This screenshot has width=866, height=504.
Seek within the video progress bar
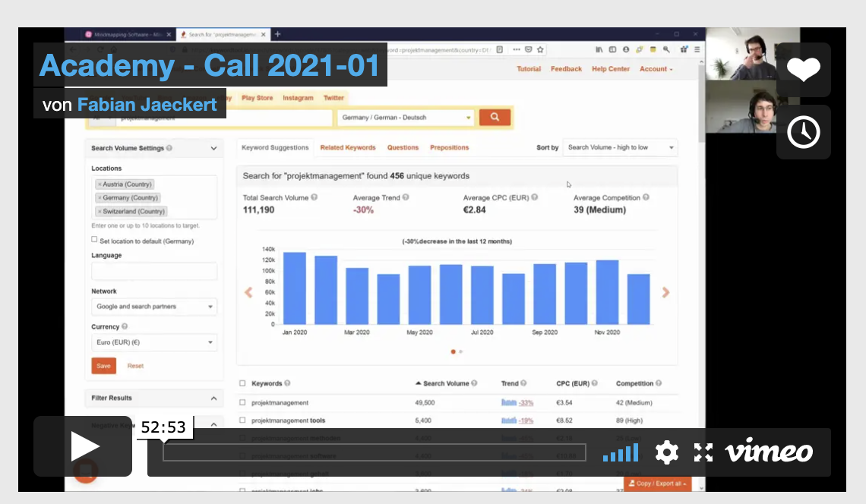374,452
